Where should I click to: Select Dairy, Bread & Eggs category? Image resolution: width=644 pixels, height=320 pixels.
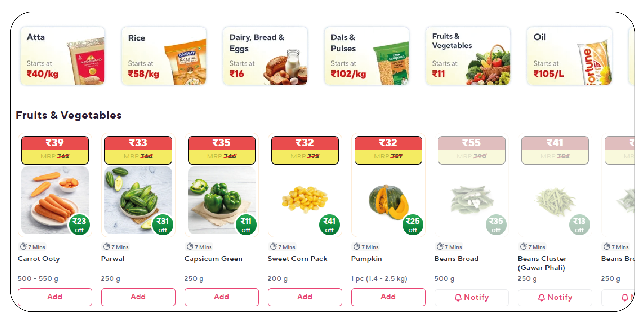point(265,56)
